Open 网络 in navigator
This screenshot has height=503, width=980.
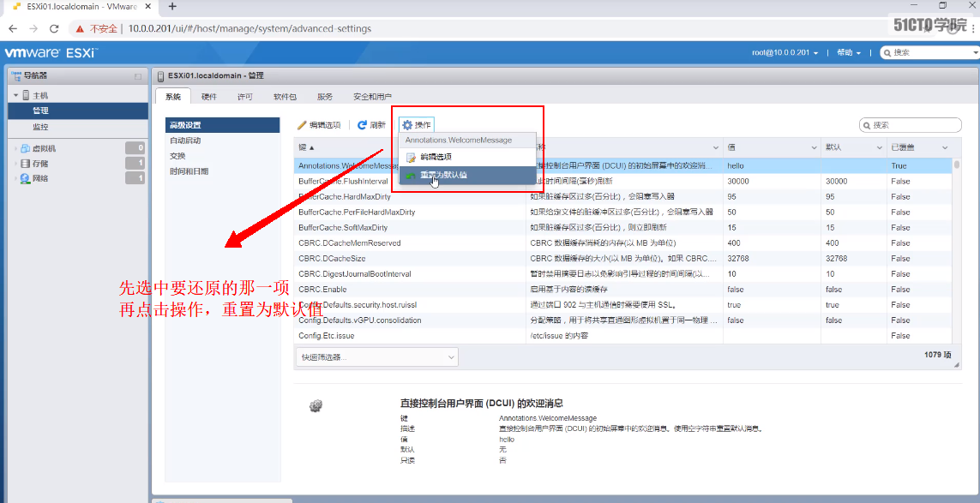pyautogui.click(x=40, y=179)
